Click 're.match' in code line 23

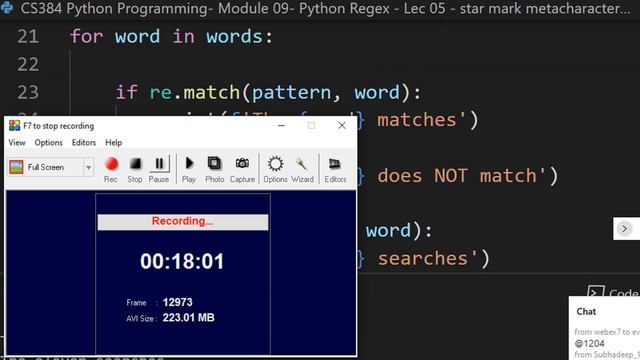pyautogui.click(x=195, y=92)
